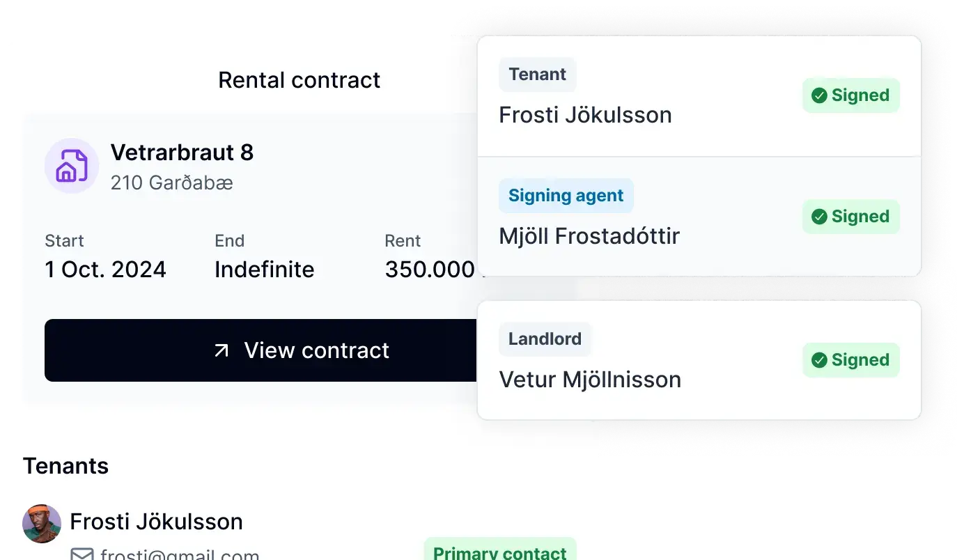Select the Signing agent tag
This screenshot has height=560, width=957.
point(566,196)
